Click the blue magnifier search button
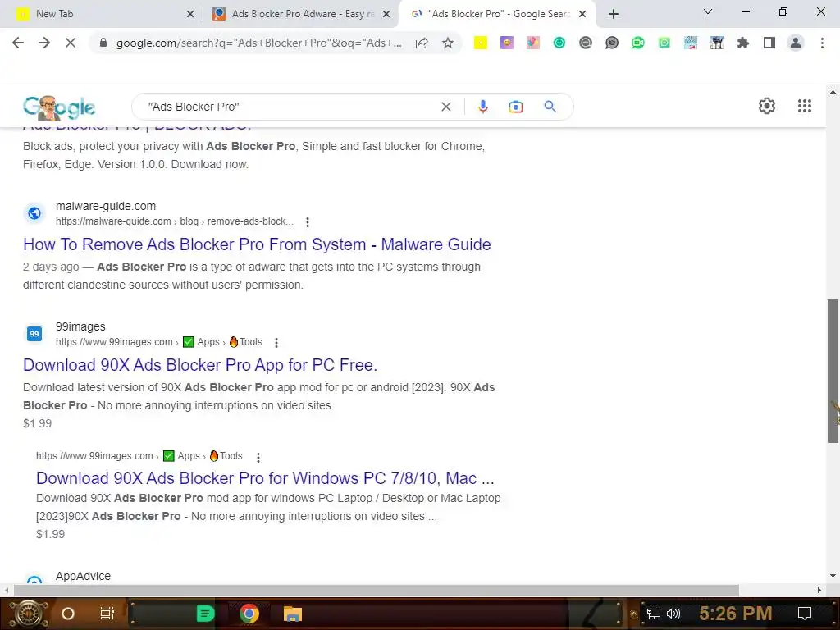 click(x=550, y=107)
